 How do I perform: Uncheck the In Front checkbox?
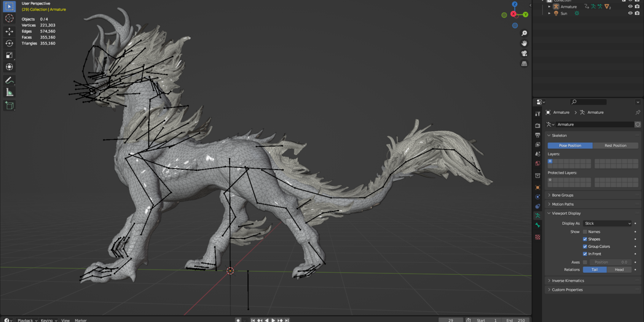coord(585,254)
